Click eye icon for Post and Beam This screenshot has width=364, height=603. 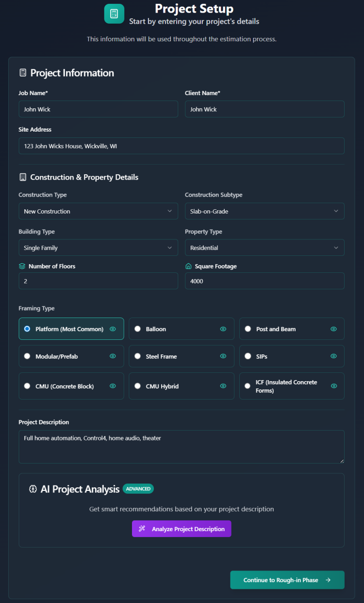click(333, 329)
